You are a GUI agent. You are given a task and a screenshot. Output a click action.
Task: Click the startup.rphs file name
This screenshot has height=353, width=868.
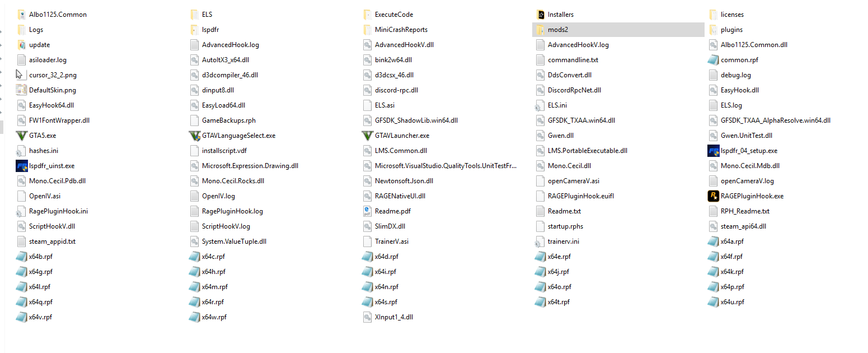565,226
